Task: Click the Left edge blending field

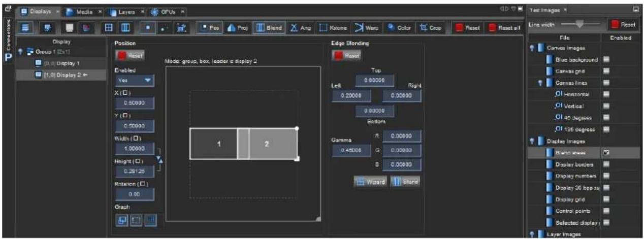Action: point(351,96)
